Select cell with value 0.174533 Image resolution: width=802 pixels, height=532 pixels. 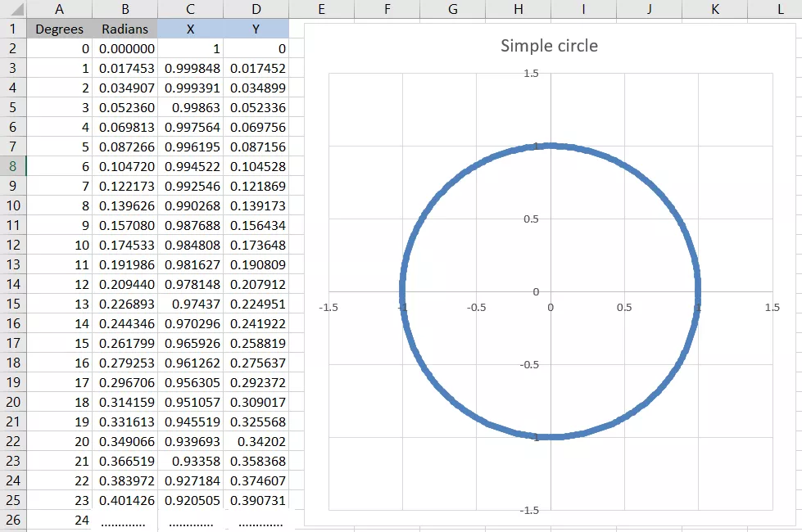(x=125, y=245)
